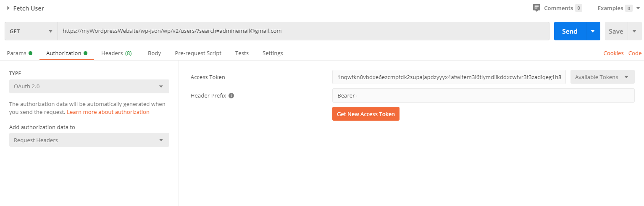Image resolution: width=644 pixels, height=206 pixels.
Task: Click the Comments count label
Action: [x=578, y=8]
